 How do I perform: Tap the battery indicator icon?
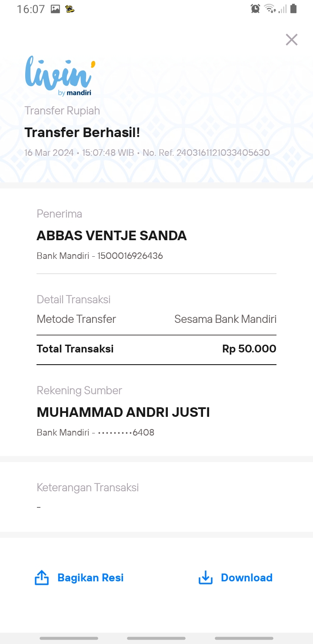[293, 8]
